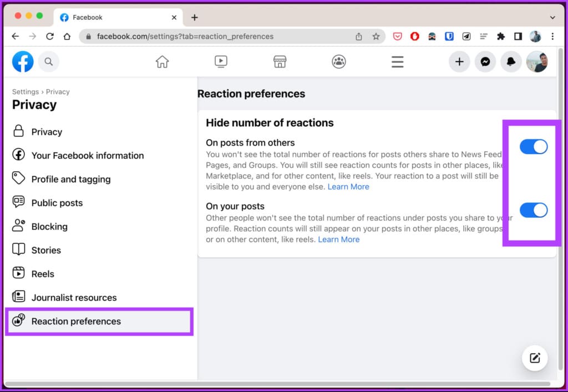
Task: Click the new message compose icon
Action: point(535,358)
